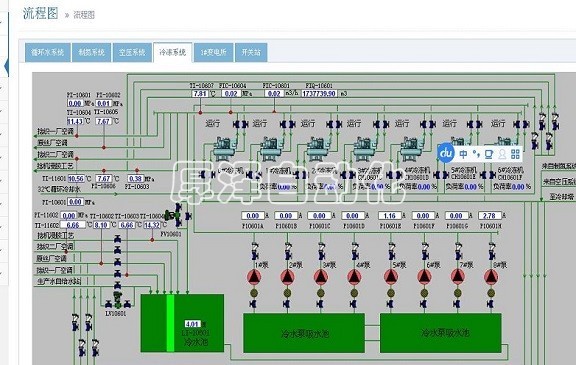Viewport: 576px width, 365px height.
Task: Switch to the 空压系统 tab
Action: pyautogui.click(x=132, y=53)
